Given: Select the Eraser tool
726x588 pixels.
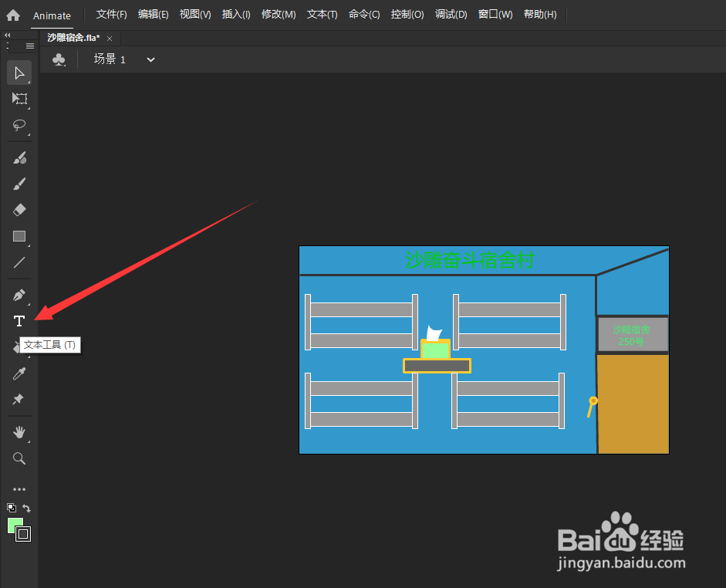Looking at the screenshot, I should click(19, 210).
